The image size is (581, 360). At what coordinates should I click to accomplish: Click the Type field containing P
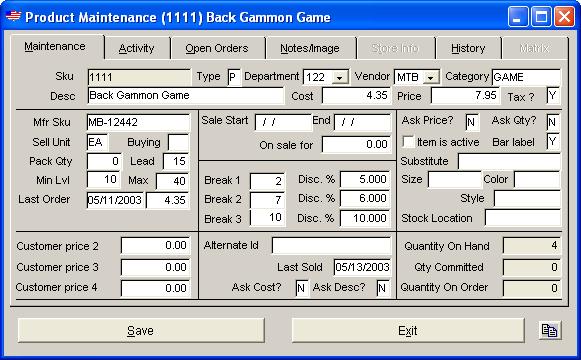click(x=234, y=77)
